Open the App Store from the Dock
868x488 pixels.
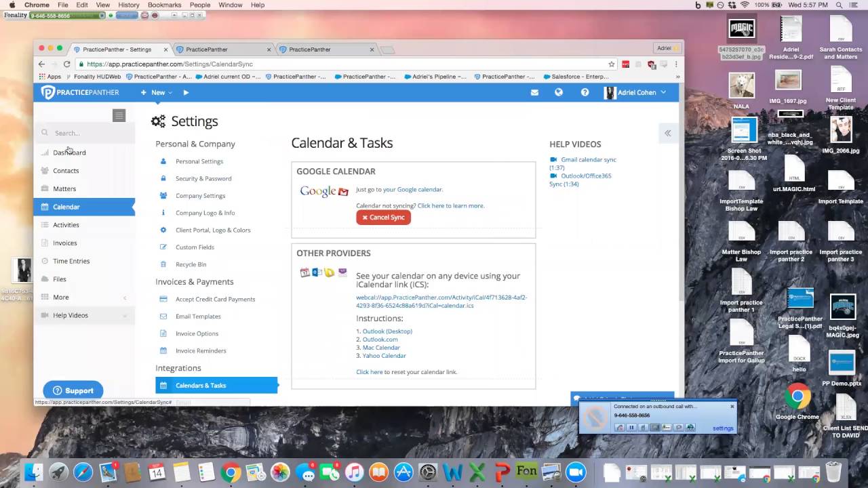point(403,472)
